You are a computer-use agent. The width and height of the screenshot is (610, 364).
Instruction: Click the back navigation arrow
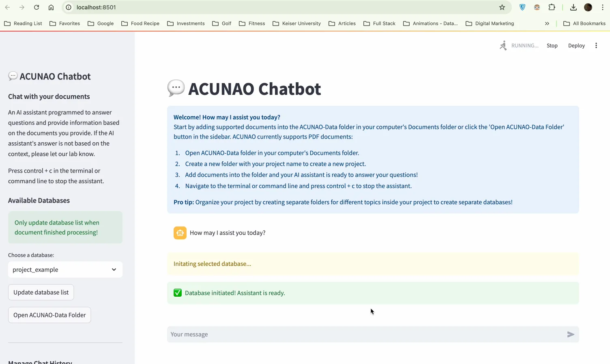(8, 7)
